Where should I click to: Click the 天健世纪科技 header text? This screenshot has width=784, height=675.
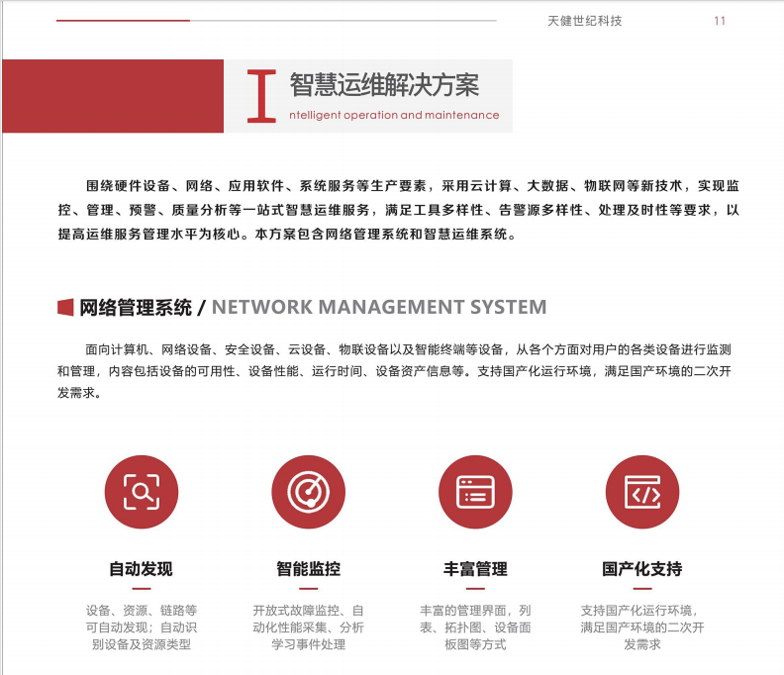click(x=584, y=21)
